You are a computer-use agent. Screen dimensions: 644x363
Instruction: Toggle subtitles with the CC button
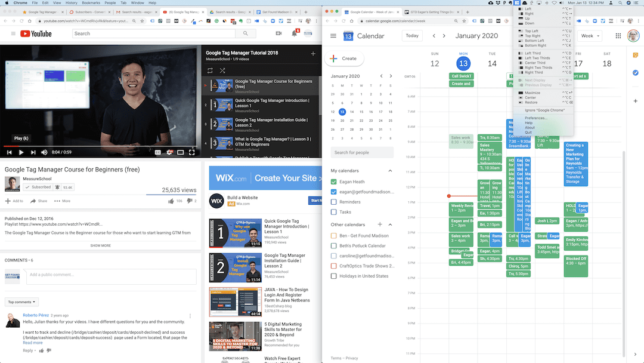click(157, 152)
